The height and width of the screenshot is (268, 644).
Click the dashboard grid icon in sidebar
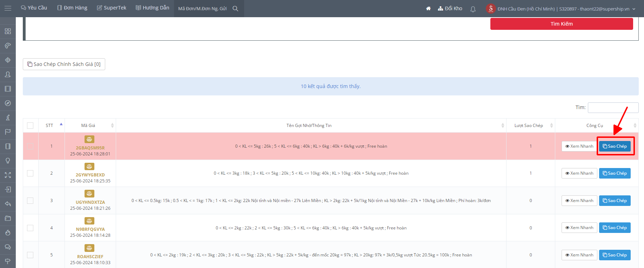(x=8, y=31)
